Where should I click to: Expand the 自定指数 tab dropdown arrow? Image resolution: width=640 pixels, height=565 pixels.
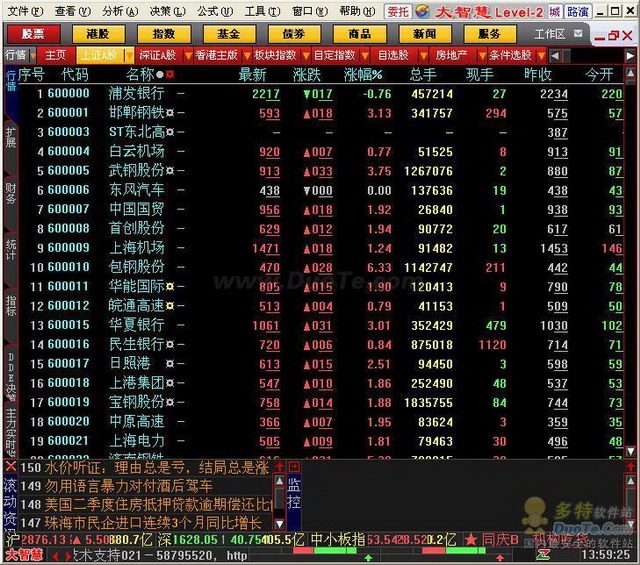click(365, 55)
